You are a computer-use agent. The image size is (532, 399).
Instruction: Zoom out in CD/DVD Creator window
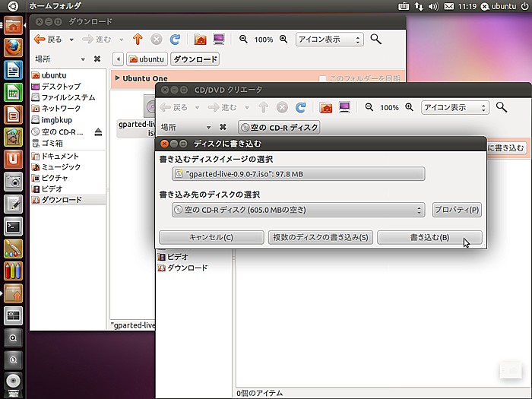pos(369,108)
